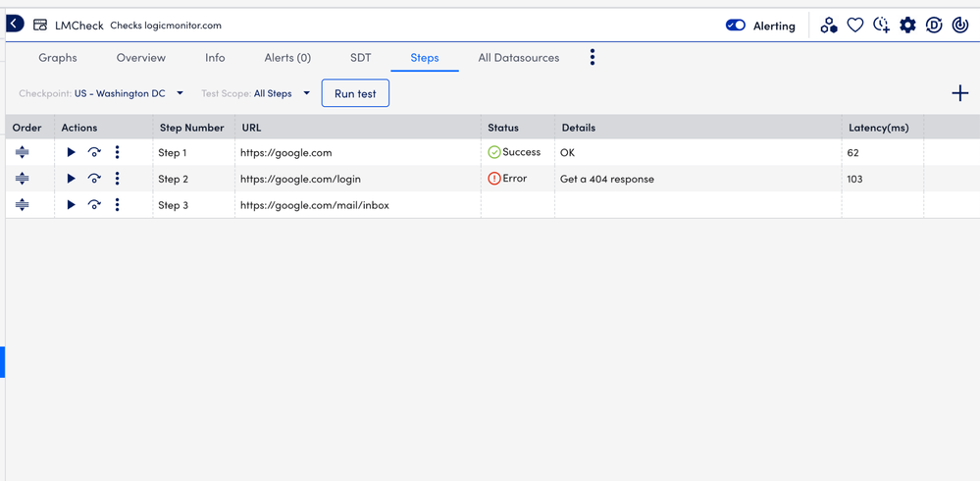Click the Run test button
Viewport: 980px width, 481px height.
[x=355, y=93]
